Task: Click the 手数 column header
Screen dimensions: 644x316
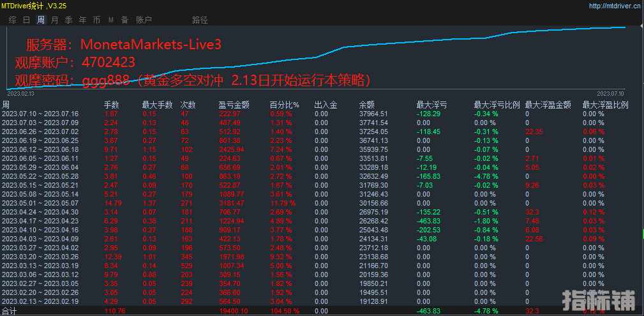Action: (111, 105)
